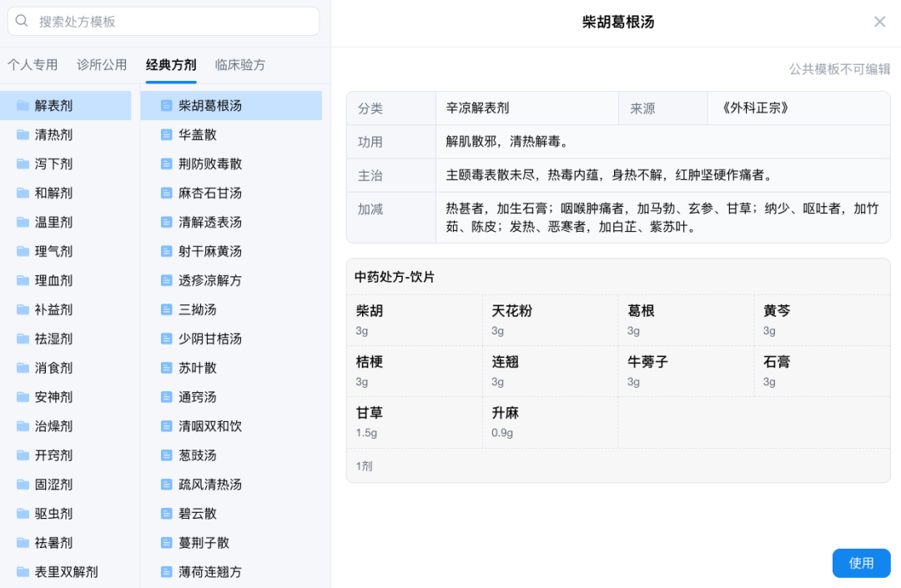
Task: Click the folder icon beside 清热剂
Action: [x=23, y=135]
